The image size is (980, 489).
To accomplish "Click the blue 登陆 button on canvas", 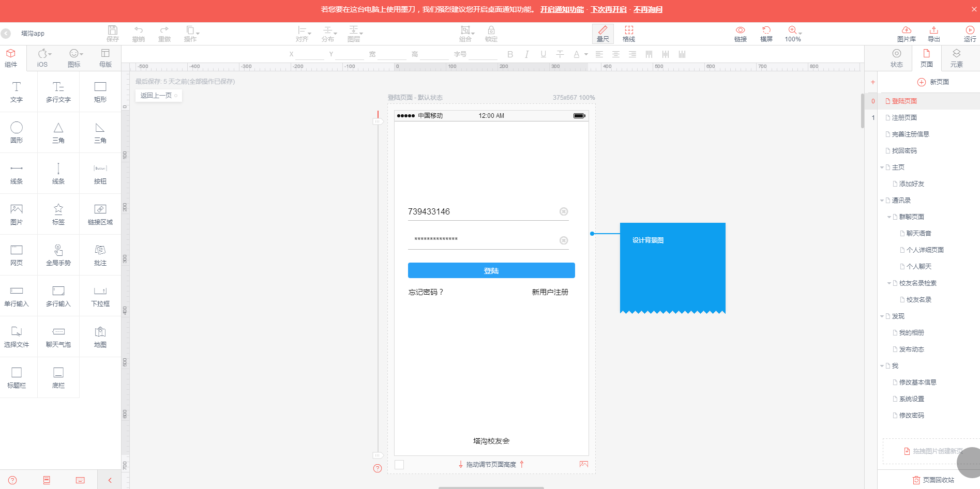I will [x=491, y=270].
